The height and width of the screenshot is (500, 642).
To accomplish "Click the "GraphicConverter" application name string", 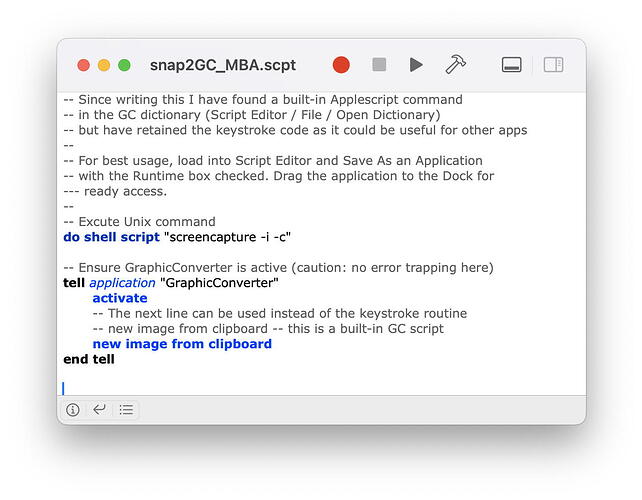I will pos(218,283).
